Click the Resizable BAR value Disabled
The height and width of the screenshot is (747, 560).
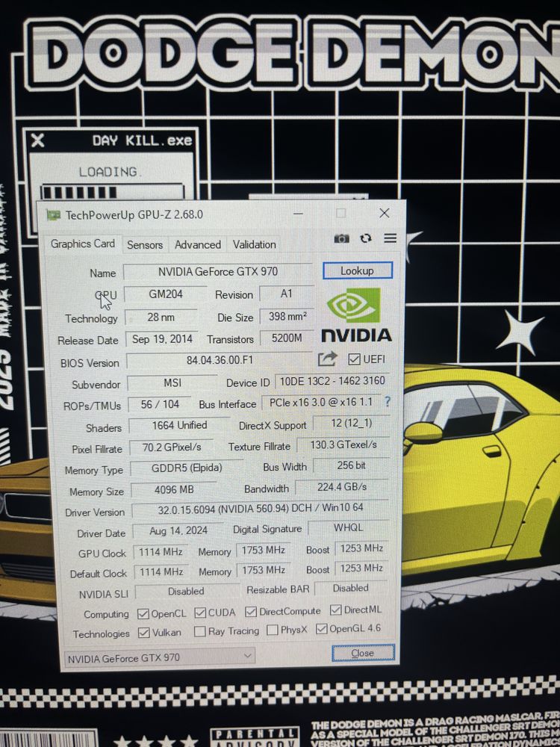tap(351, 589)
